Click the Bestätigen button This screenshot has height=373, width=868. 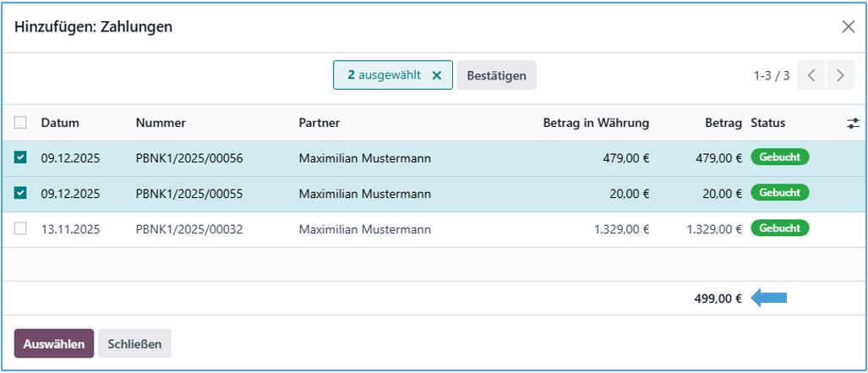coord(496,75)
